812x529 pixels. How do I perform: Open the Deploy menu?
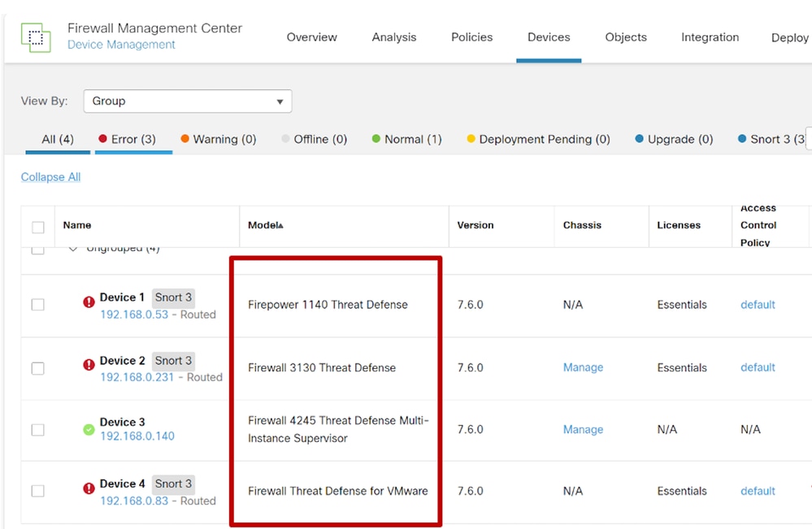[790, 37]
